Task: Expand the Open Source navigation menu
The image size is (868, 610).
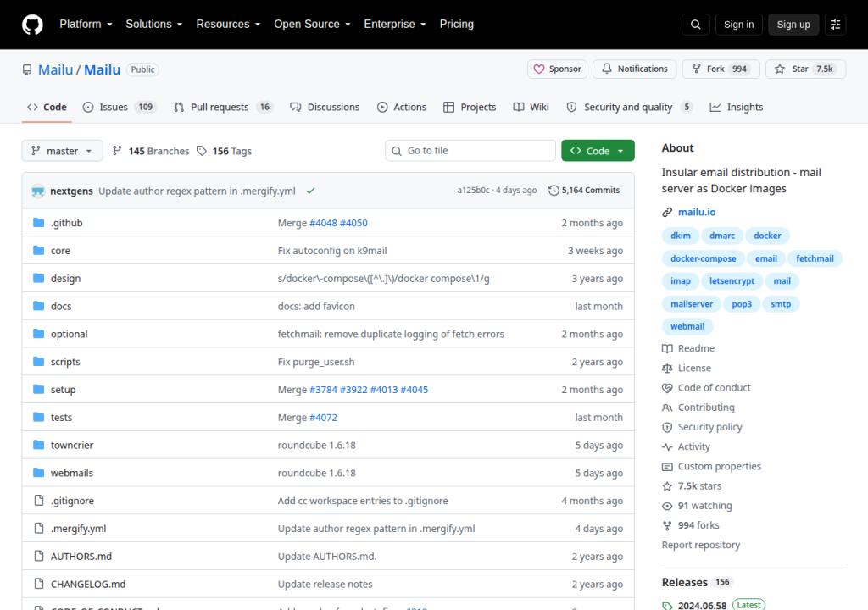Action: (x=312, y=25)
